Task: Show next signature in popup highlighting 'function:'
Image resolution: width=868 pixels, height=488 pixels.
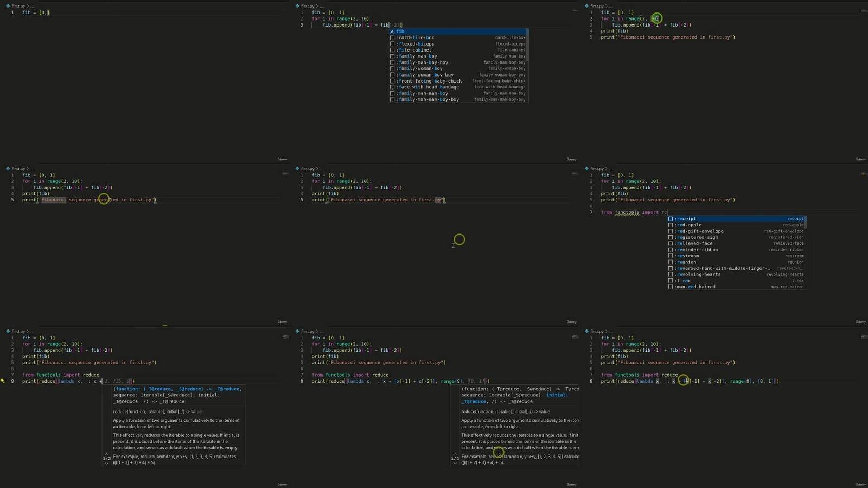Action: (107, 463)
